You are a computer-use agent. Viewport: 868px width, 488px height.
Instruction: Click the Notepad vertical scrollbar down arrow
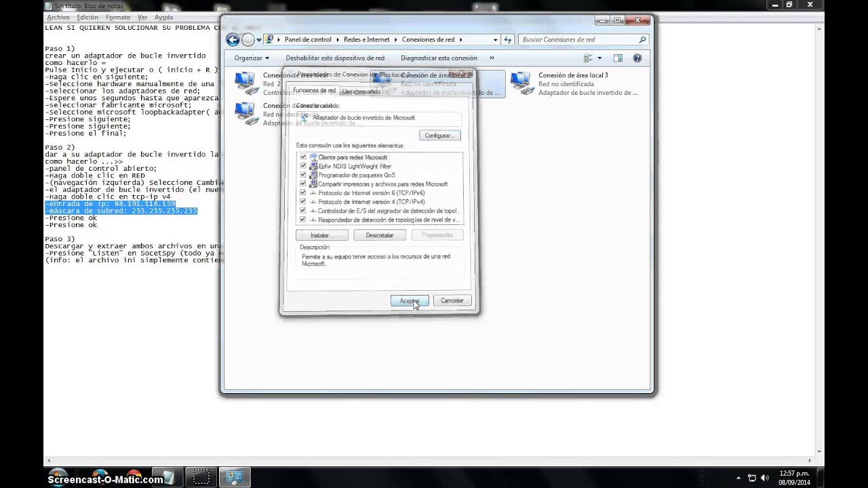point(819,451)
